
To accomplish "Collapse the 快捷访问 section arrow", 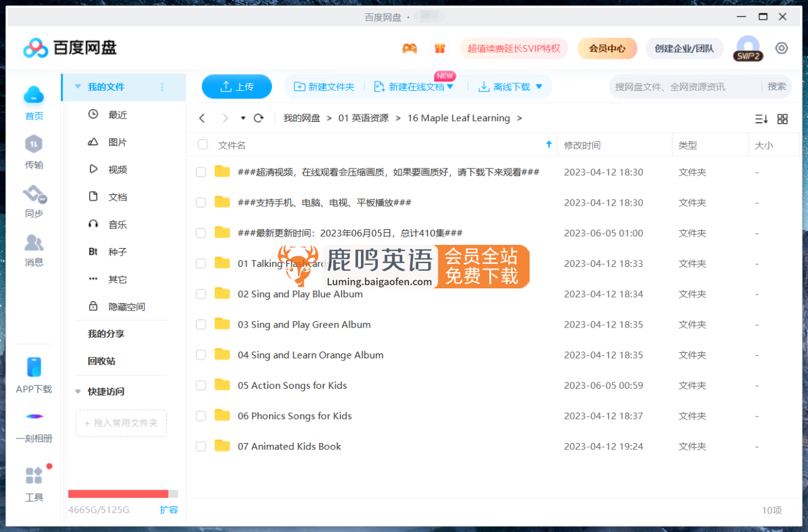I will (78, 391).
